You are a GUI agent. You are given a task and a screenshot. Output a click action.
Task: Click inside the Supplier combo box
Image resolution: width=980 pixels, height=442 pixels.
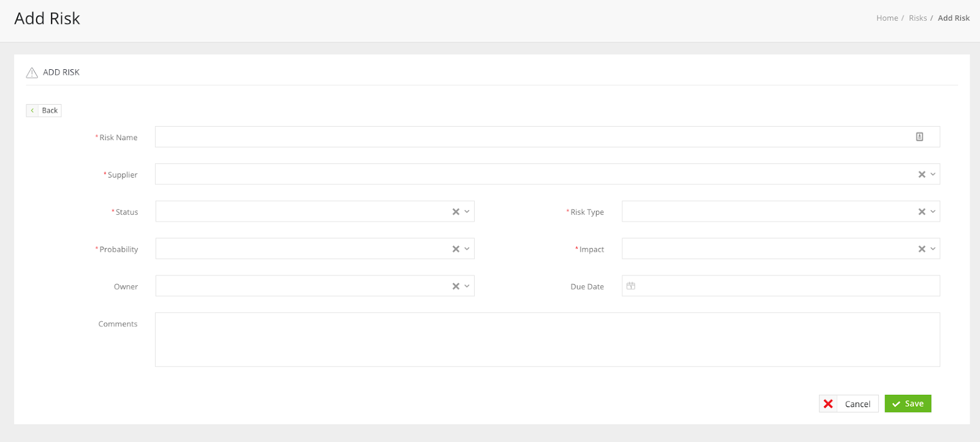(548, 174)
